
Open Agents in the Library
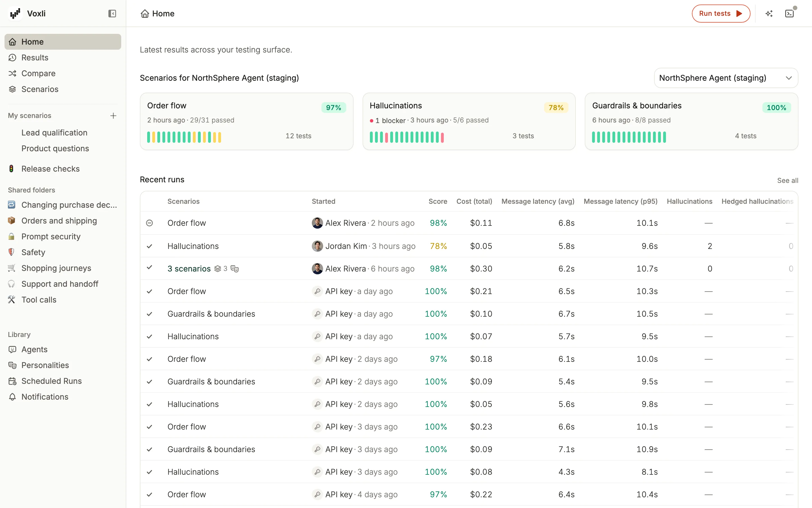(63, 349)
